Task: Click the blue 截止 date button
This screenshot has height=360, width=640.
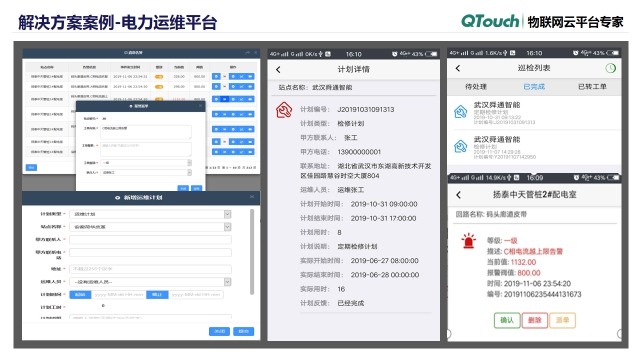Action: pos(157,294)
